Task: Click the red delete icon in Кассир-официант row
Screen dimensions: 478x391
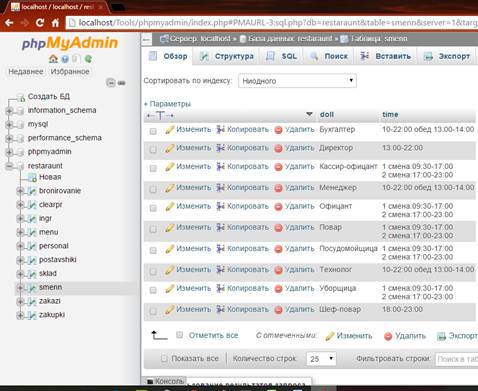Action: 278,167
